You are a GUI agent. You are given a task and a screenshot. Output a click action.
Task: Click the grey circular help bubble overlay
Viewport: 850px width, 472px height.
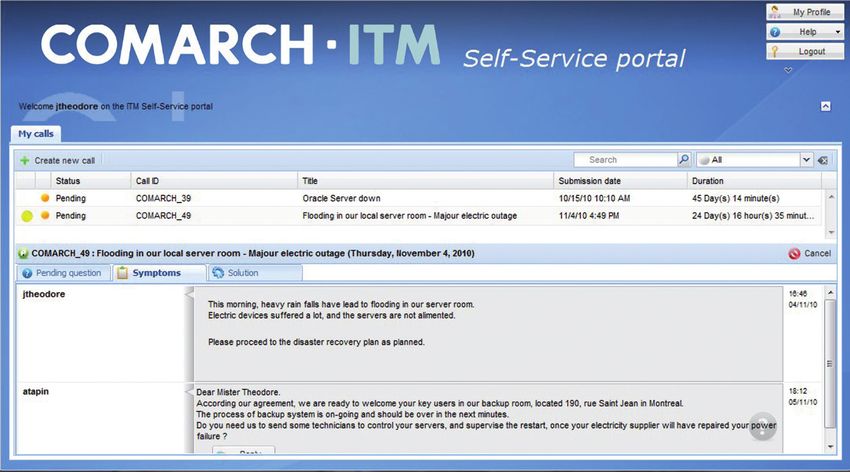pyautogui.click(x=763, y=426)
